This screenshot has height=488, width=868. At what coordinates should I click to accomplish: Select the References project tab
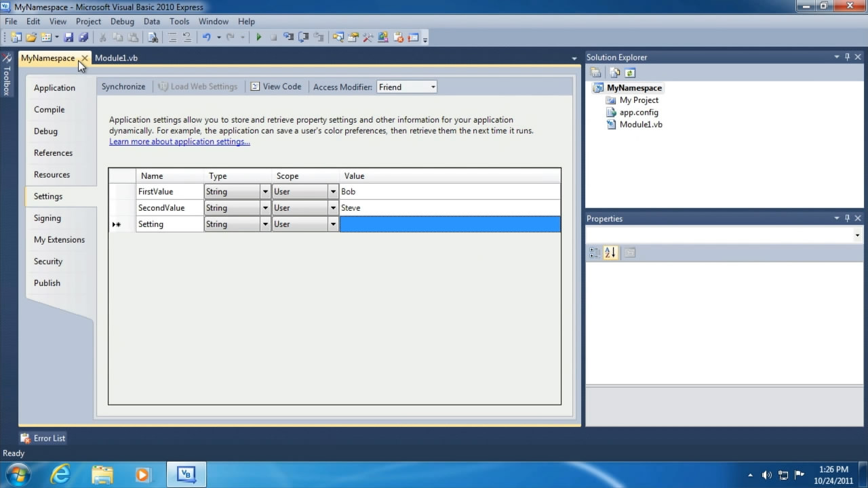pyautogui.click(x=53, y=152)
